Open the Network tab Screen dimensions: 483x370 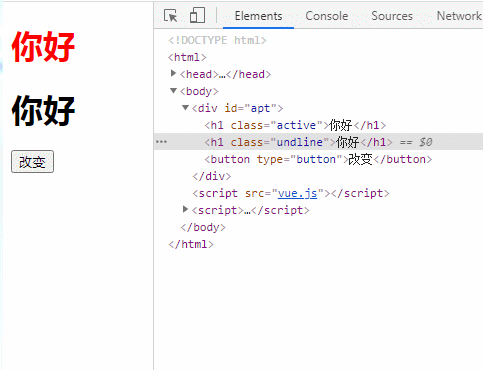[459, 16]
